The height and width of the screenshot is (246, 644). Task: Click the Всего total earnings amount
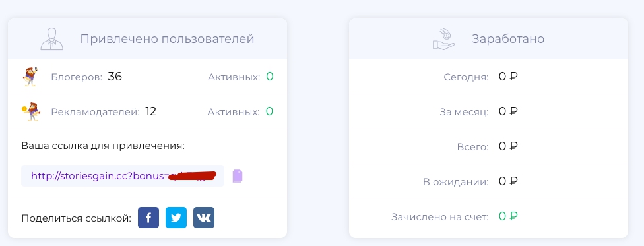[508, 146]
